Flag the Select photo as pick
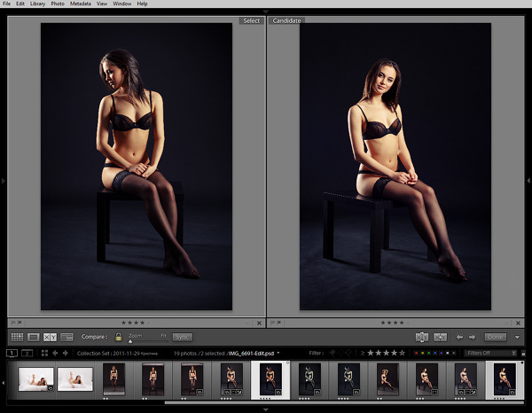 [x=13, y=323]
